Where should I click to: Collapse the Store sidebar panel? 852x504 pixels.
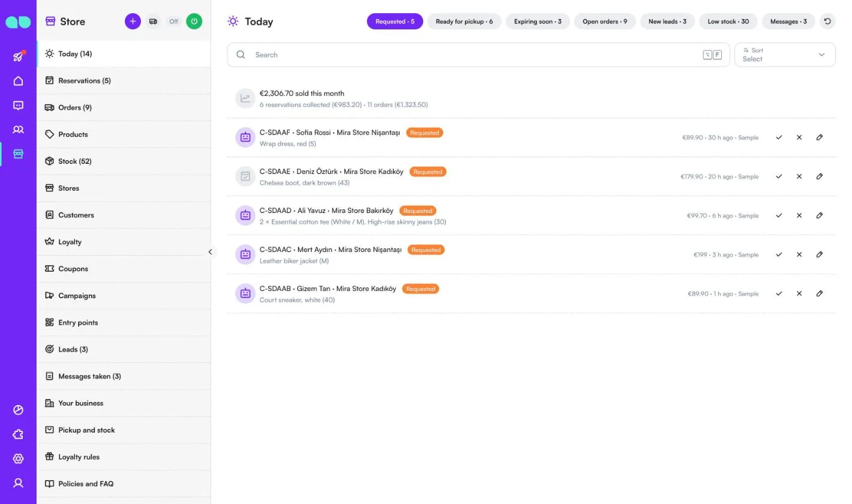click(x=210, y=252)
